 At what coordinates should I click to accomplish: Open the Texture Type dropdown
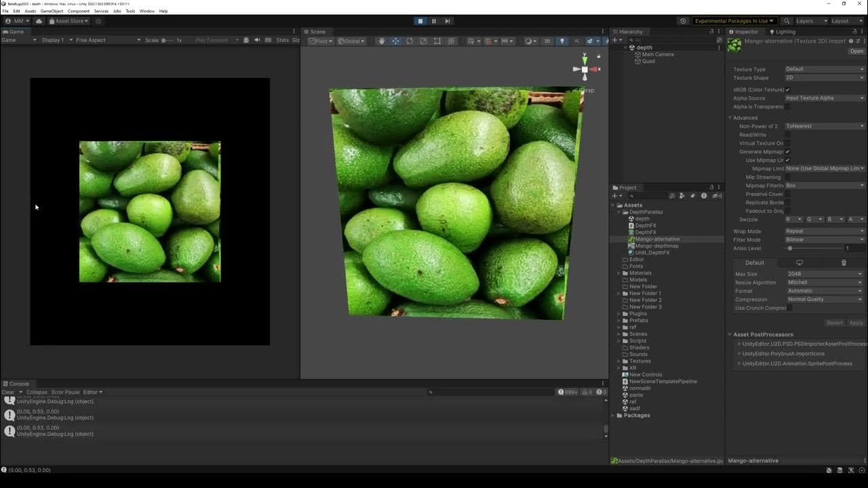(x=825, y=69)
